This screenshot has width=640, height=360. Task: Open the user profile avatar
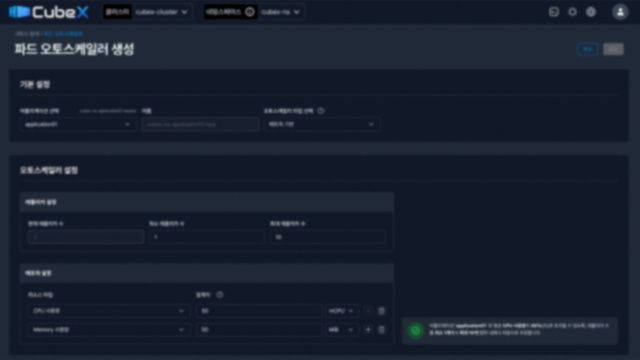point(620,12)
